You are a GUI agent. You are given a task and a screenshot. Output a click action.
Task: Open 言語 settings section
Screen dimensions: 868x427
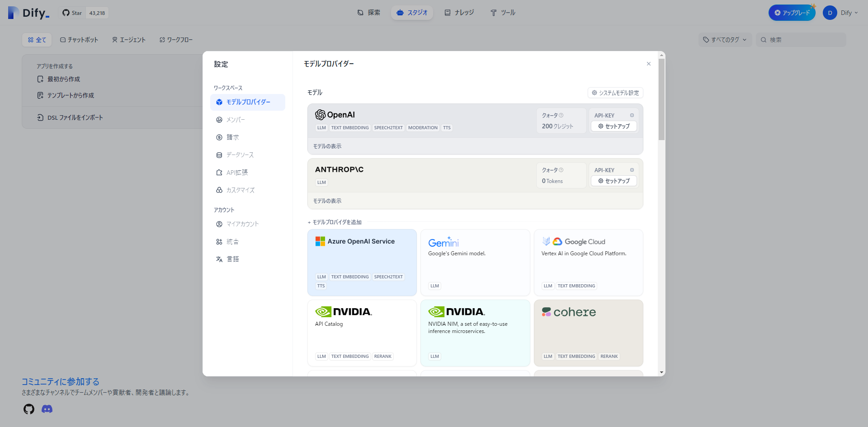248,259
